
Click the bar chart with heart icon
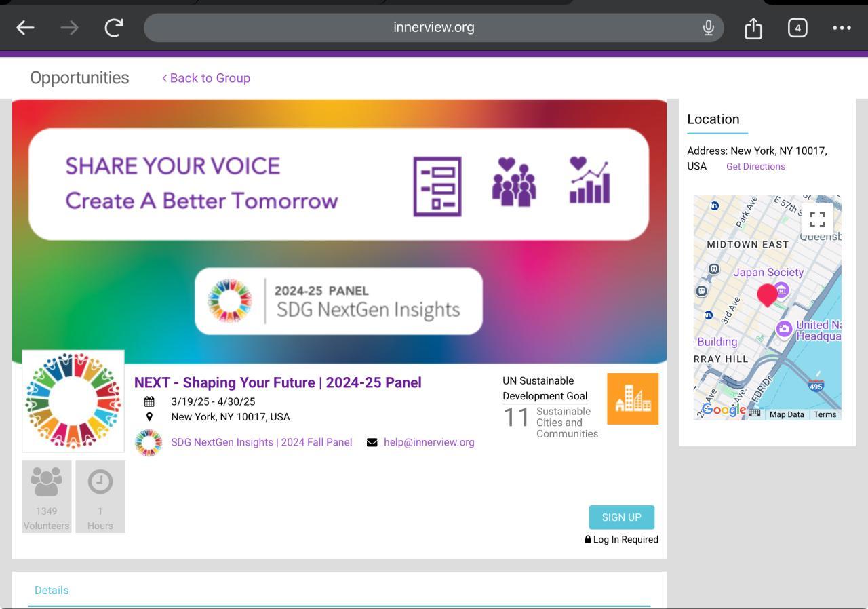point(589,180)
